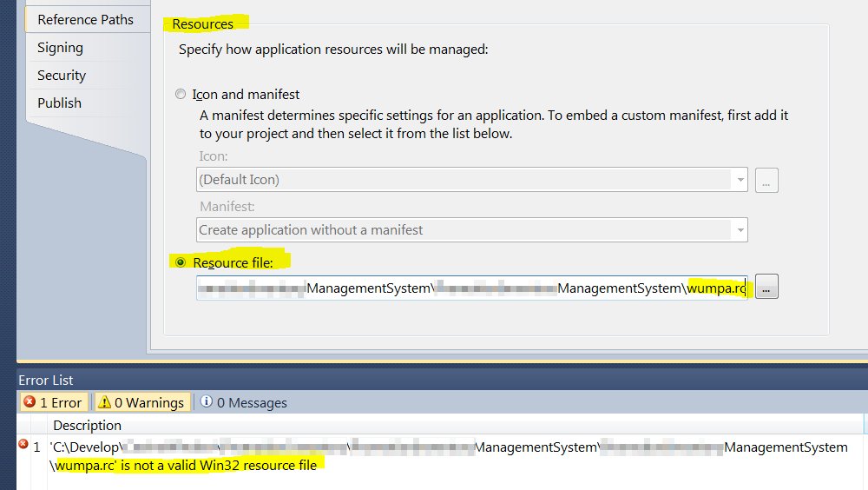Viewport: 868px width, 490px height.
Task: Open the Icon dropdown showing (Default Icon)
Action: [471, 180]
